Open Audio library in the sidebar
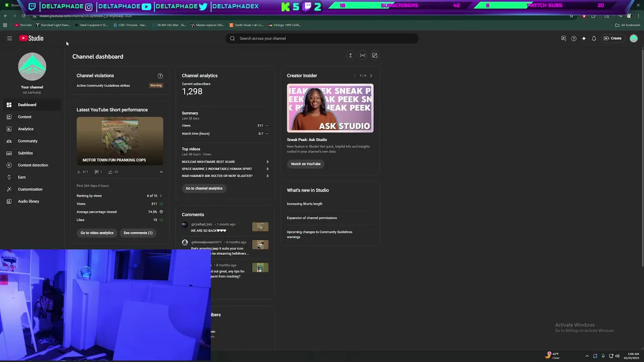Viewport: 644px width, 362px height. 31,201
